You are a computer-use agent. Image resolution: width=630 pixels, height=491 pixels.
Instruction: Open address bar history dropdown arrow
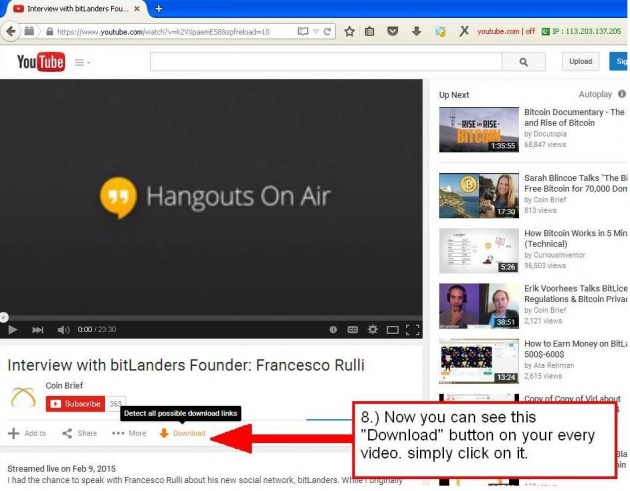(316, 31)
